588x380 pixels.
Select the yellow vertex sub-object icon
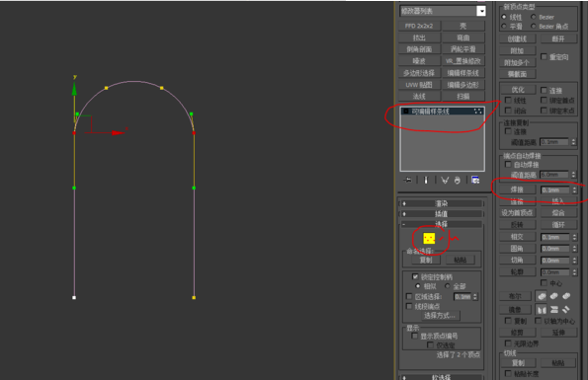[429, 238]
